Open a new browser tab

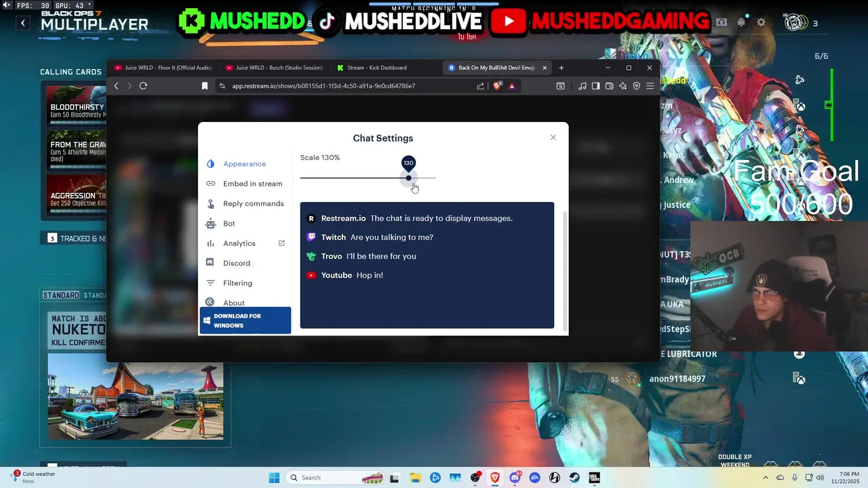point(561,68)
